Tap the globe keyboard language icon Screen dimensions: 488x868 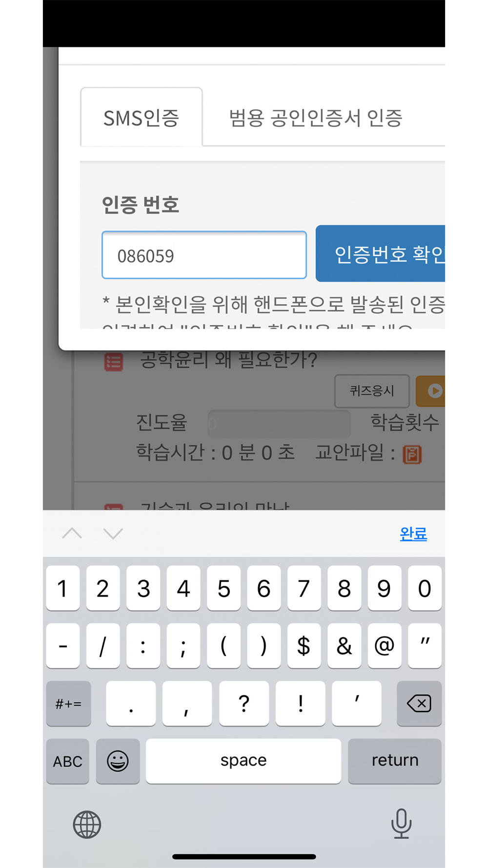87,825
